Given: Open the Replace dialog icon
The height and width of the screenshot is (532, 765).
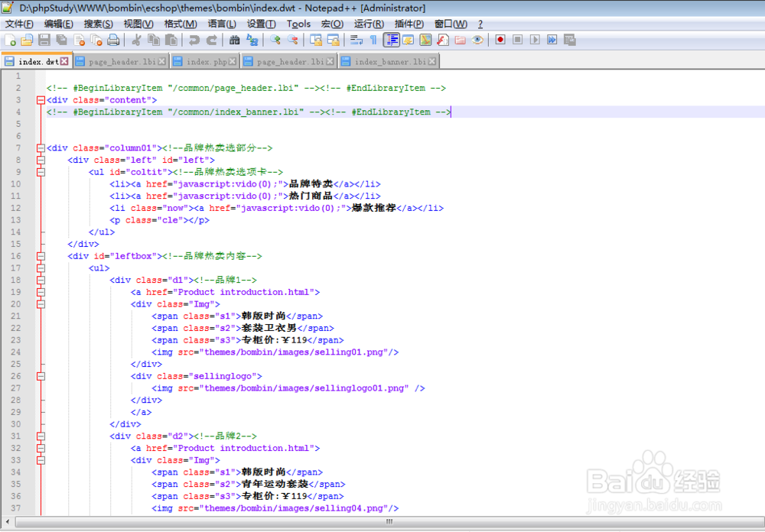Looking at the screenshot, I should (253, 40).
